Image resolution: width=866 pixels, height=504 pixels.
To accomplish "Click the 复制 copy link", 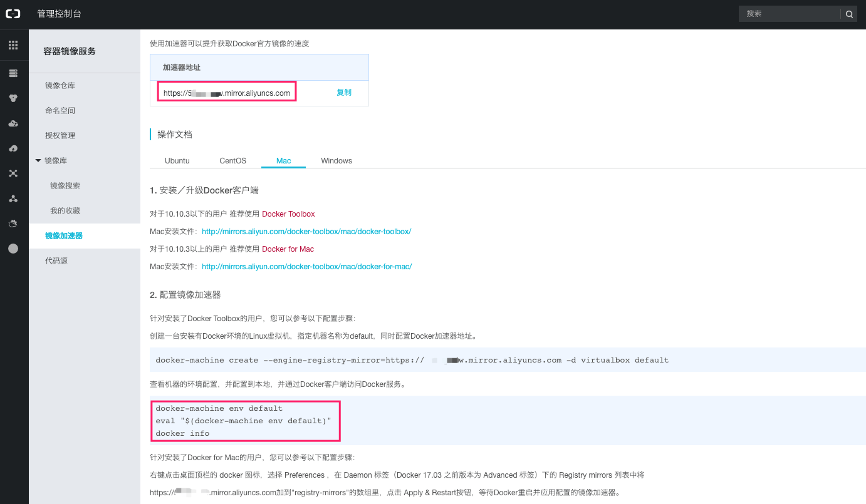I will pos(344,93).
